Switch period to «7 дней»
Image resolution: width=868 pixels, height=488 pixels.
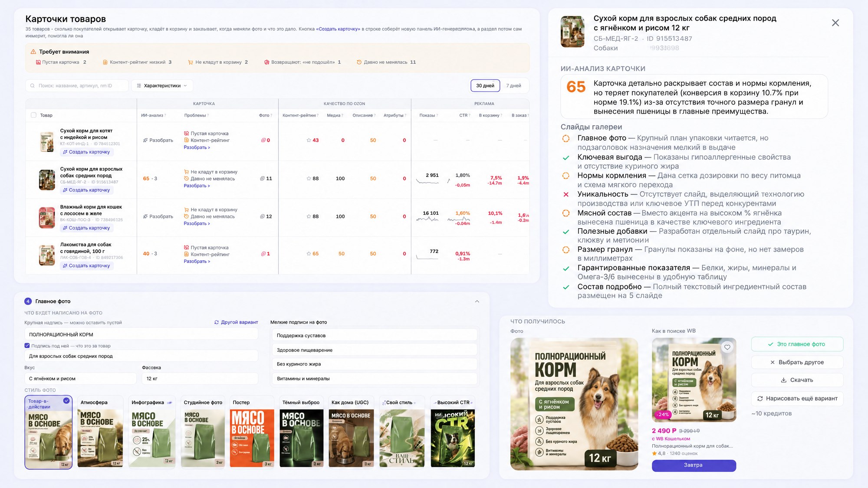513,85
